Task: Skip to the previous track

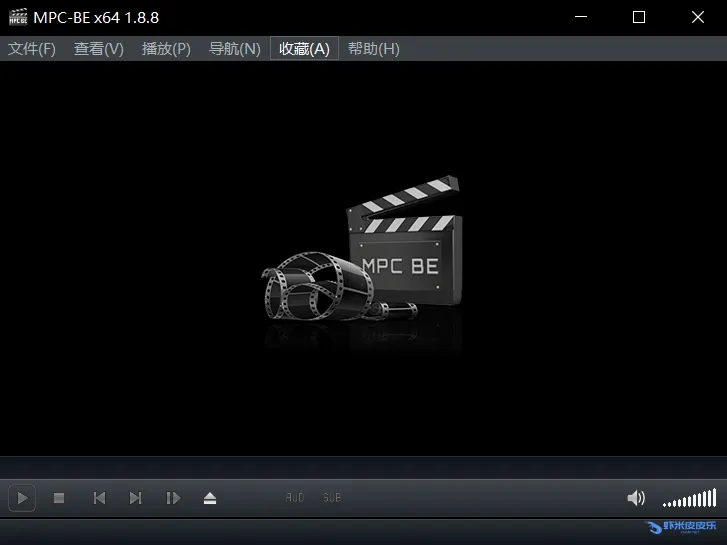Action: tap(99, 498)
